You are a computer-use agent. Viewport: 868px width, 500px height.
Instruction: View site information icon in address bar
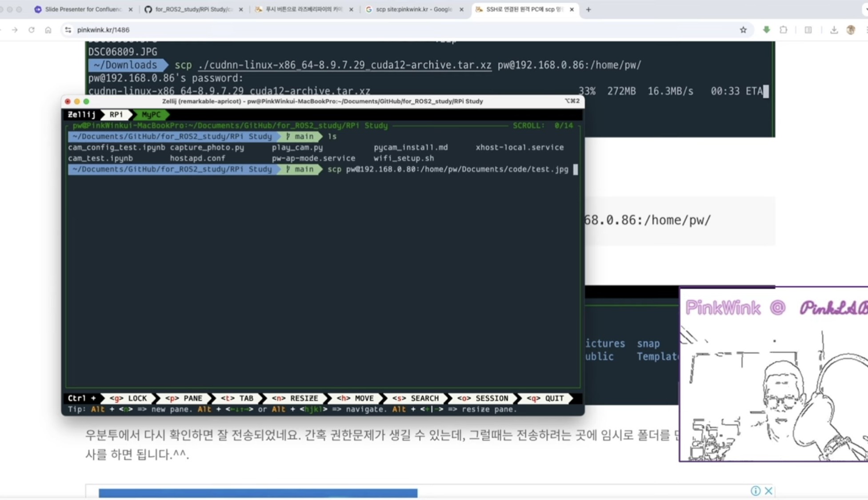coord(68,30)
